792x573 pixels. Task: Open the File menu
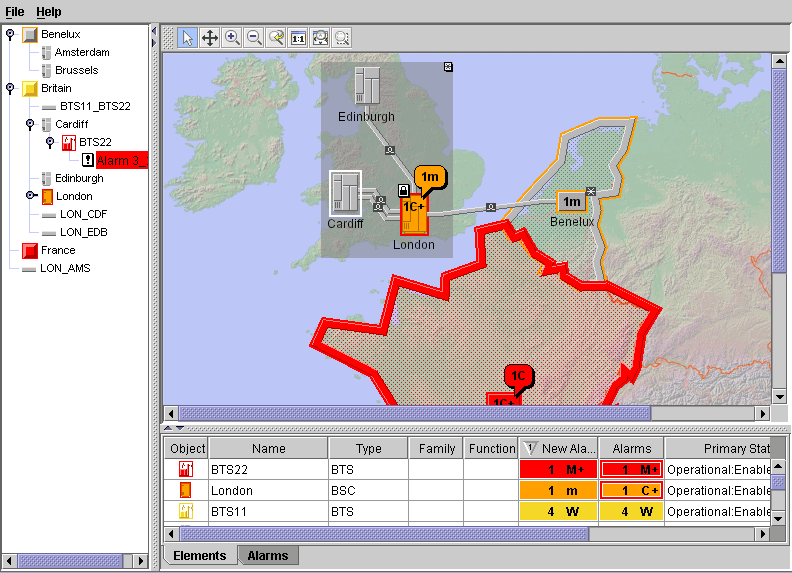click(x=15, y=11)
